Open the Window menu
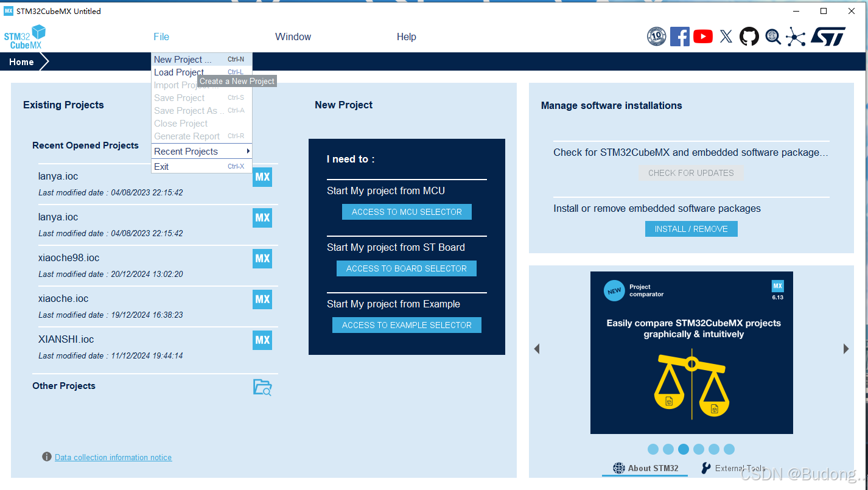This screenshot has width=868, height=490. [x=293, y=37]
